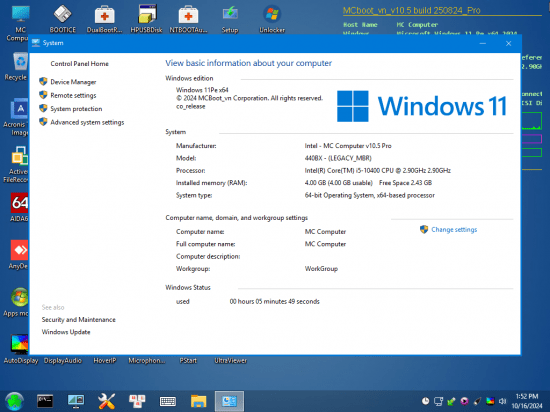Minimize the System window
Viewport: 550px width, 412px height.
coord(483,43)
